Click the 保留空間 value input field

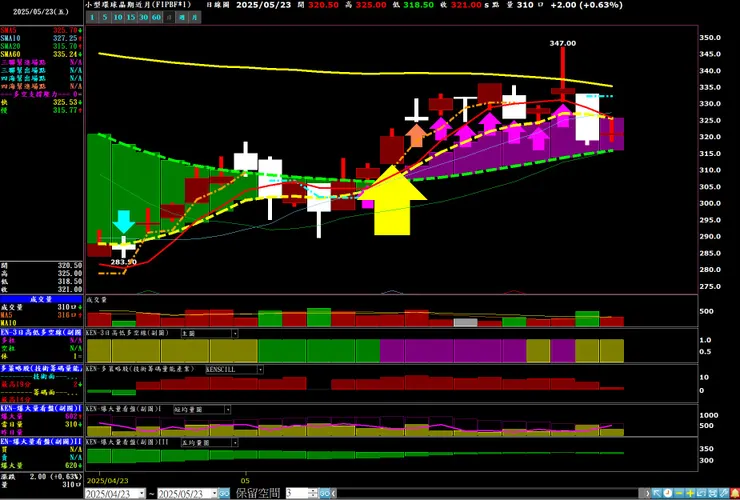pyautogui.click(x=297, y=493)
